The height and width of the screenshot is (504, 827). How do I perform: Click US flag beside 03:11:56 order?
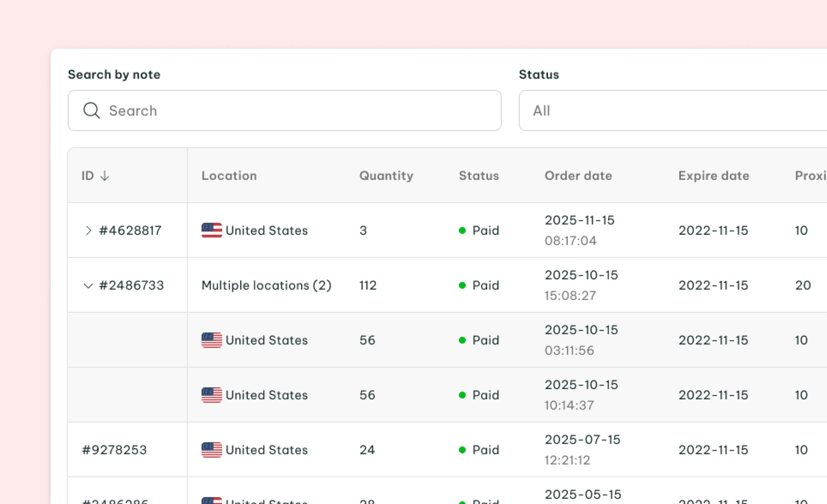[x=212, y=340]
